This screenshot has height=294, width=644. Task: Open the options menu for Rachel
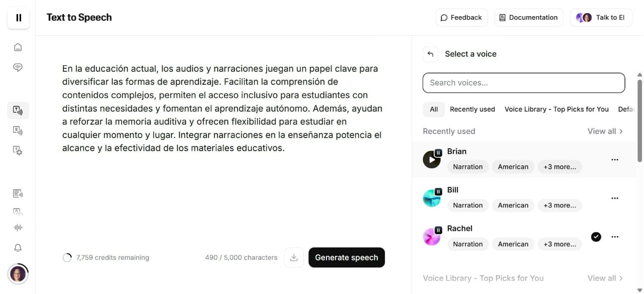(615, 237)
